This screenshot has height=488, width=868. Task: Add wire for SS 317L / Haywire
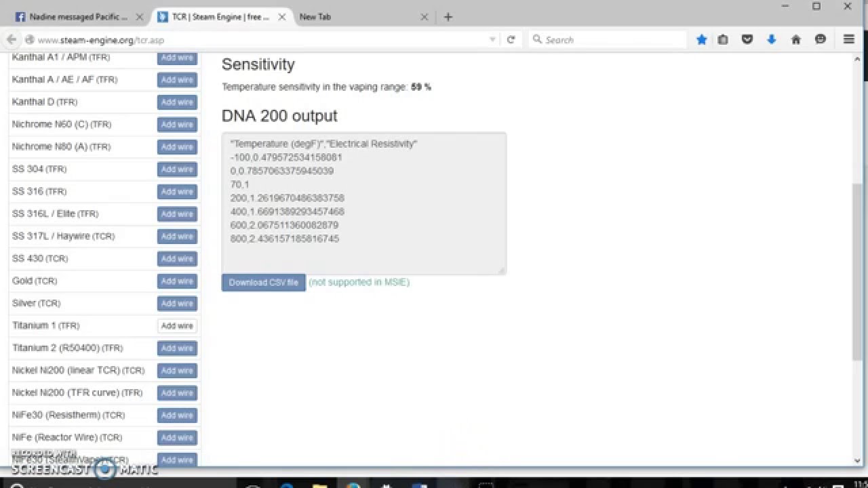point(177,237)
